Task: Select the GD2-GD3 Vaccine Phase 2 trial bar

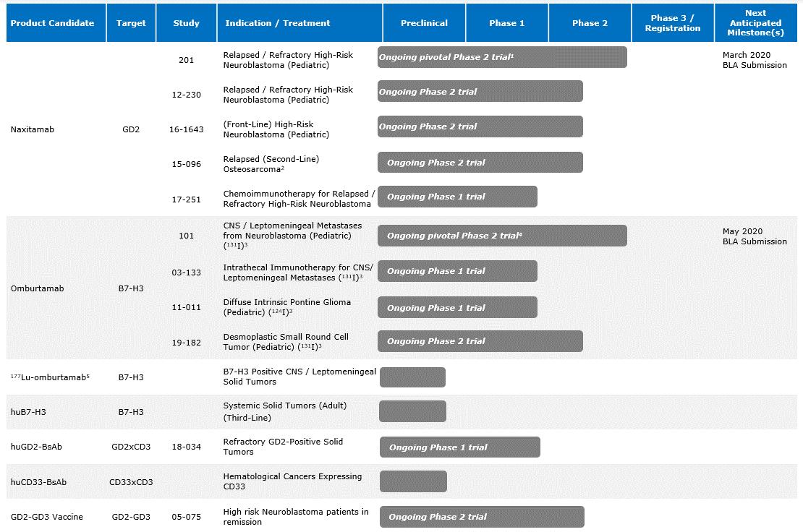Action: pyautogui.click(x=482, y=517)
